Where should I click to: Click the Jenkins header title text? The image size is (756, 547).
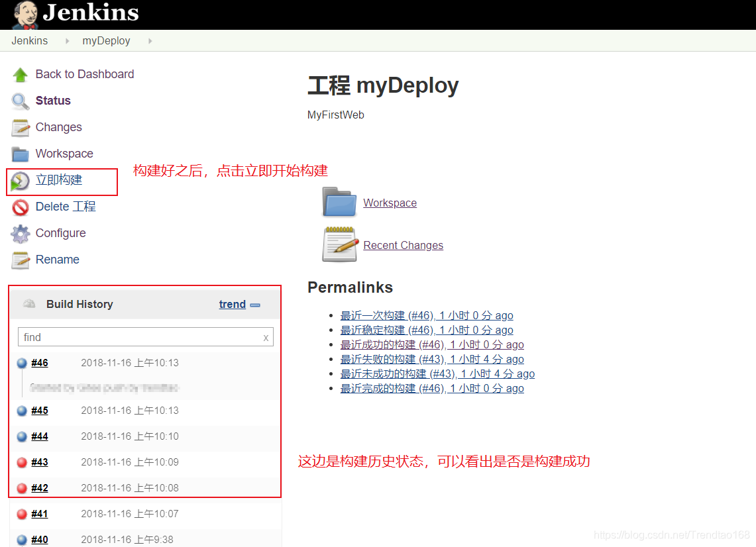91,13
